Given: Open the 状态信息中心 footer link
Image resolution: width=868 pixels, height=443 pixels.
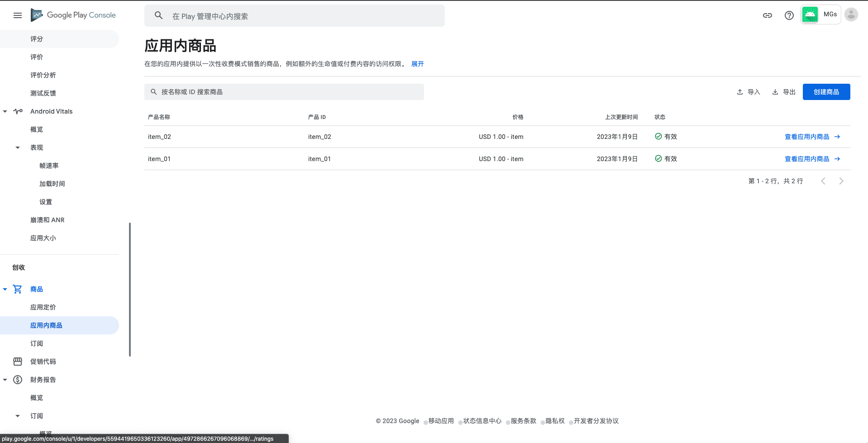Looking at the screenshot, I should click(482, 421).
